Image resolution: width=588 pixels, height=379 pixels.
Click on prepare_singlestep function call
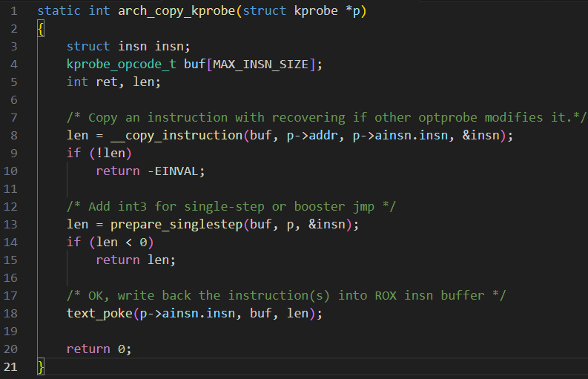click(x=176, y=225)
